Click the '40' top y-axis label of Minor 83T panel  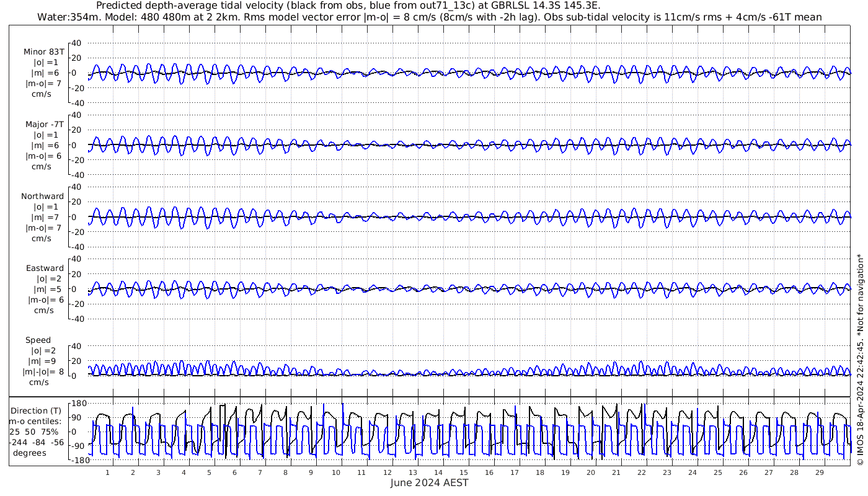(77, 43)
